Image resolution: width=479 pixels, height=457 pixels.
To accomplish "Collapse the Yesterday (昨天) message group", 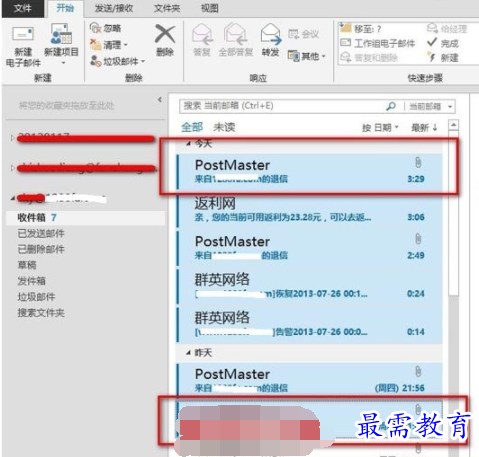I will tap(189, 353).
